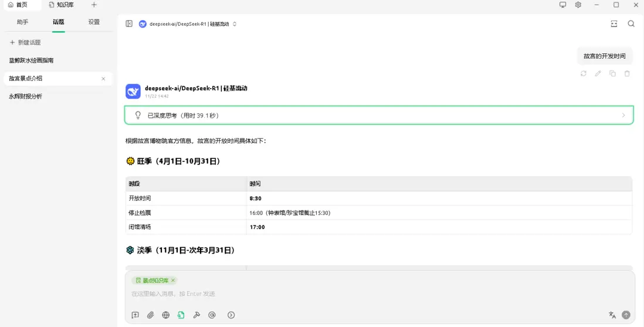
Task: Click 新建话题 to create topic
Action: [25, 42]
